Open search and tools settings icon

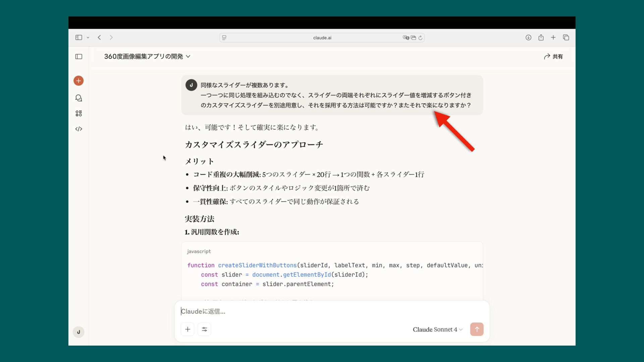click(x=204, y=329)
